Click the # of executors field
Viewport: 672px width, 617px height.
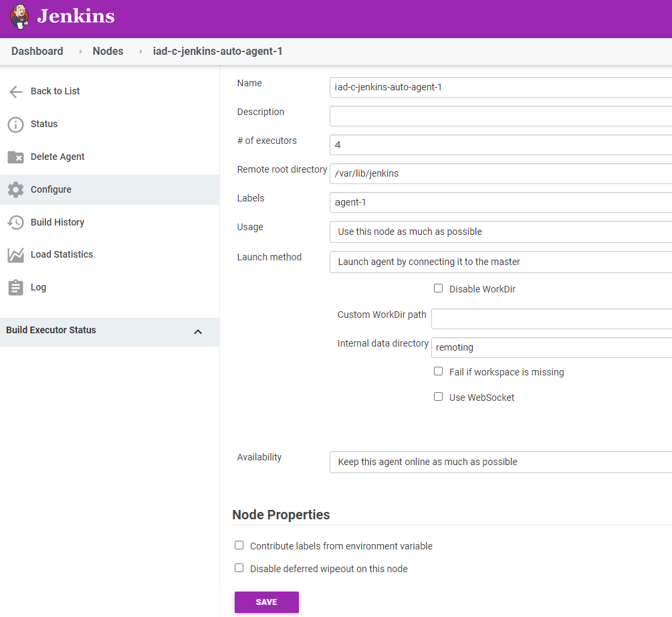(501, 145)
